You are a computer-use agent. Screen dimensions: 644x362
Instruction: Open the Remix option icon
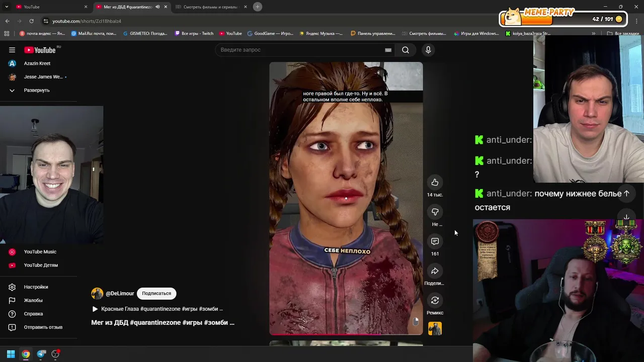tap(435, 300)
